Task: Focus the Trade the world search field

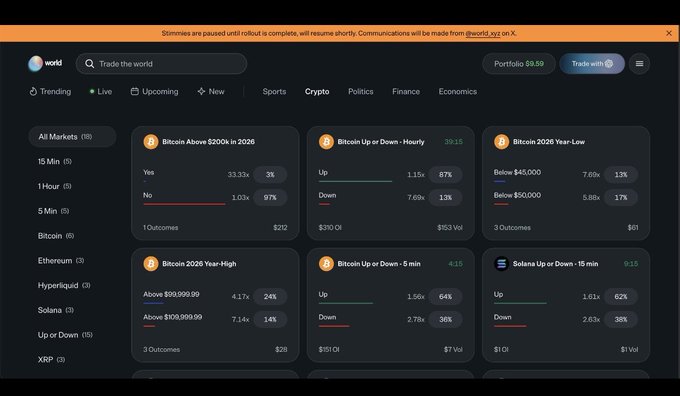Action: coord(161,64)
